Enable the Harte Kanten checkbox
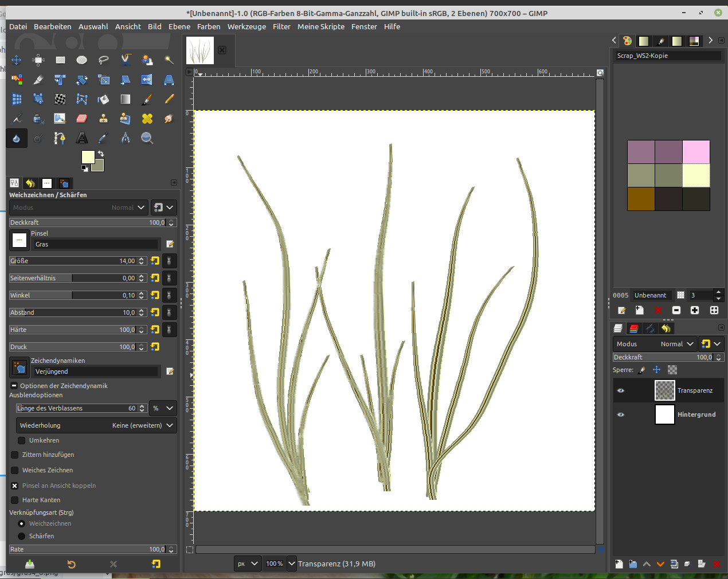The height and width of the screenshot is (579, 728). coord(15,500)
